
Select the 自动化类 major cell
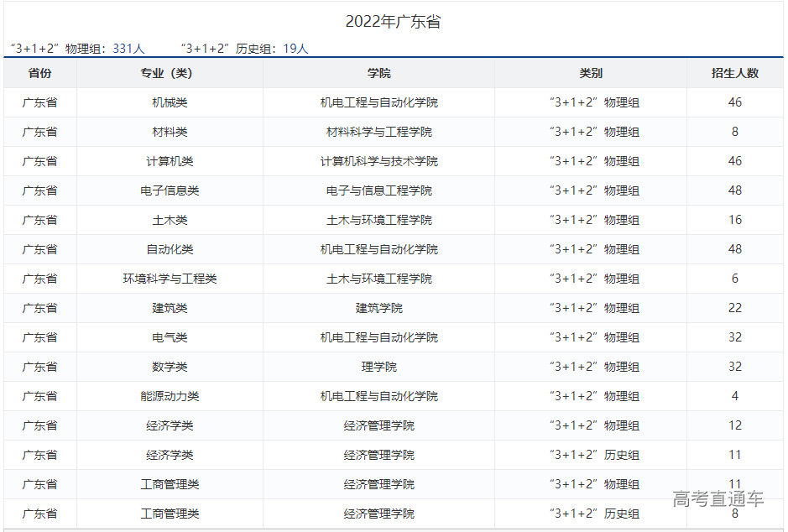[170, 249]
